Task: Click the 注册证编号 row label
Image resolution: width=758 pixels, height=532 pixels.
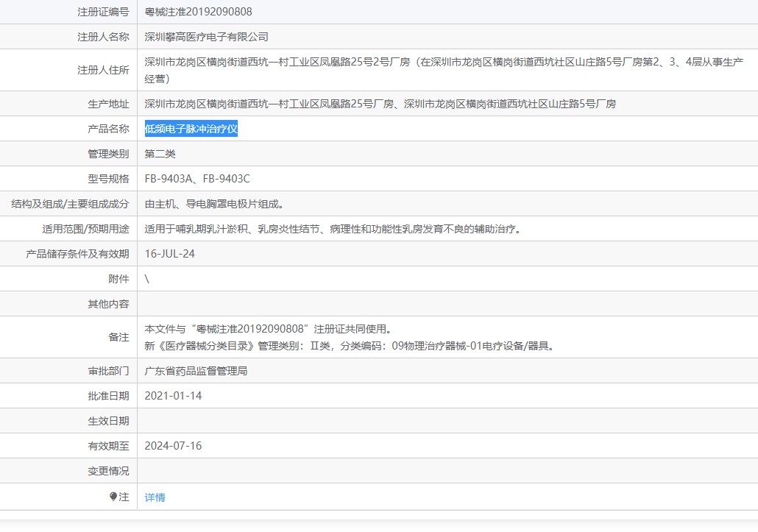Action: 103,12
